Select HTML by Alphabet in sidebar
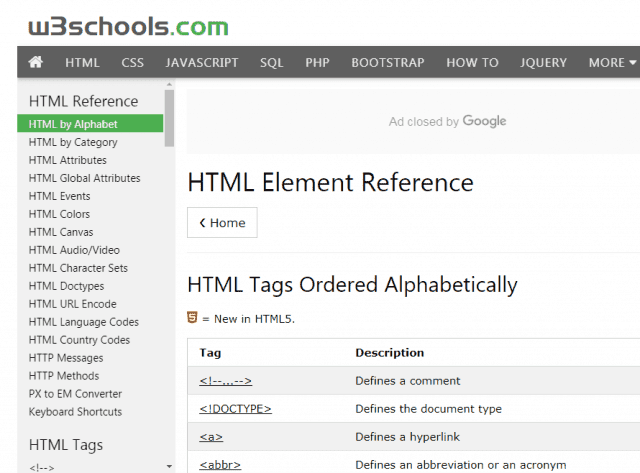The image size is (640, 473). [x=90, y=124]
